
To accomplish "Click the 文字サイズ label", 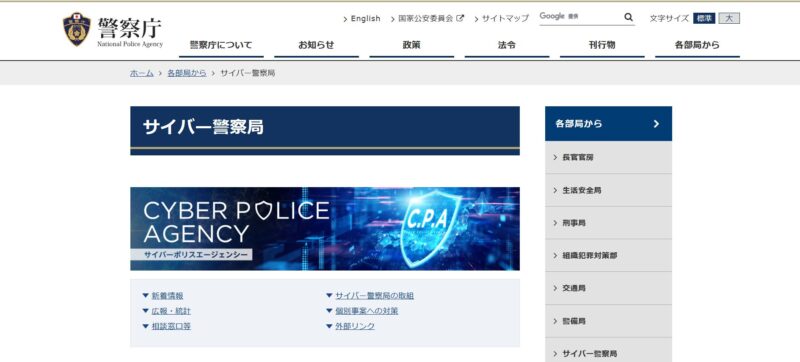I will [669, 18].
